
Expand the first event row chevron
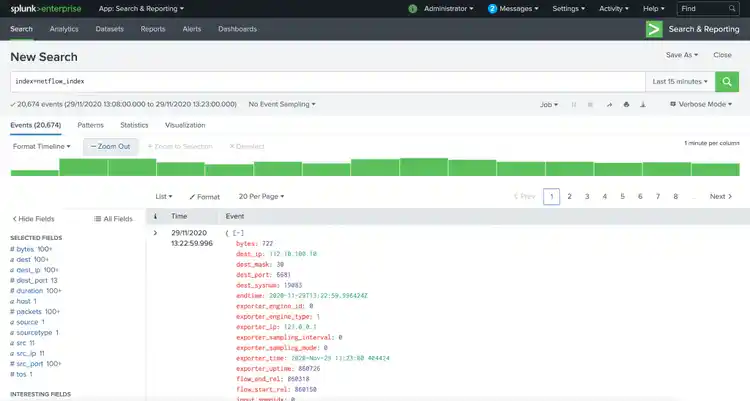point(155,233)
